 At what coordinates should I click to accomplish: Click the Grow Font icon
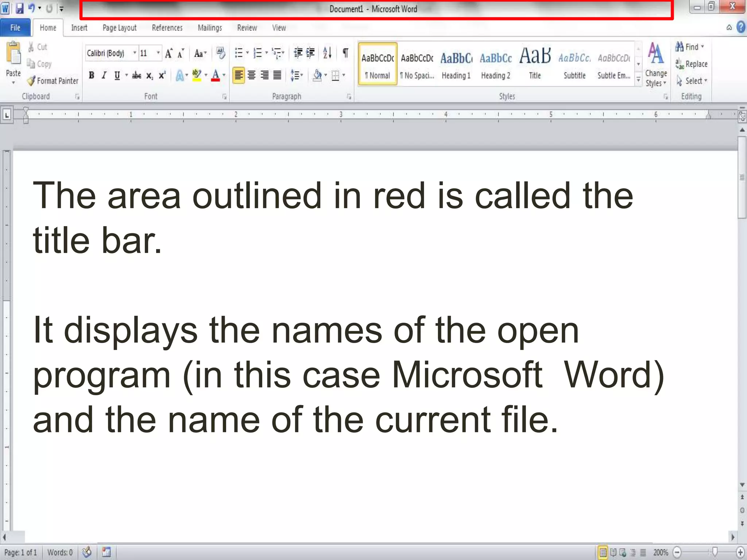pyautogui.click(x=169, y=54)
